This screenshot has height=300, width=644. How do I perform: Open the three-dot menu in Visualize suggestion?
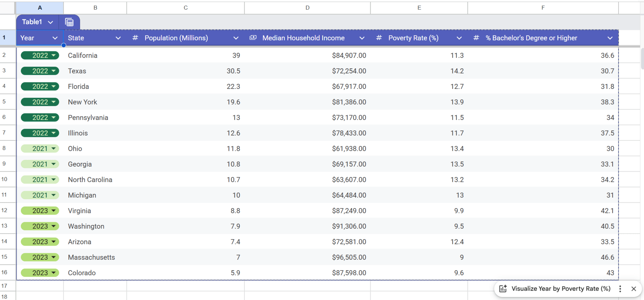(x=620, y=289)
